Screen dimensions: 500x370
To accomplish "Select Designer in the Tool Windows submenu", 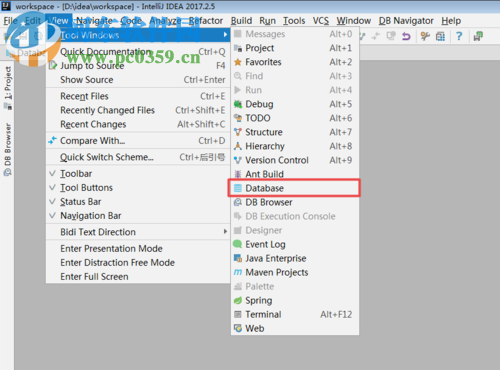I will [x=295, y=230].
